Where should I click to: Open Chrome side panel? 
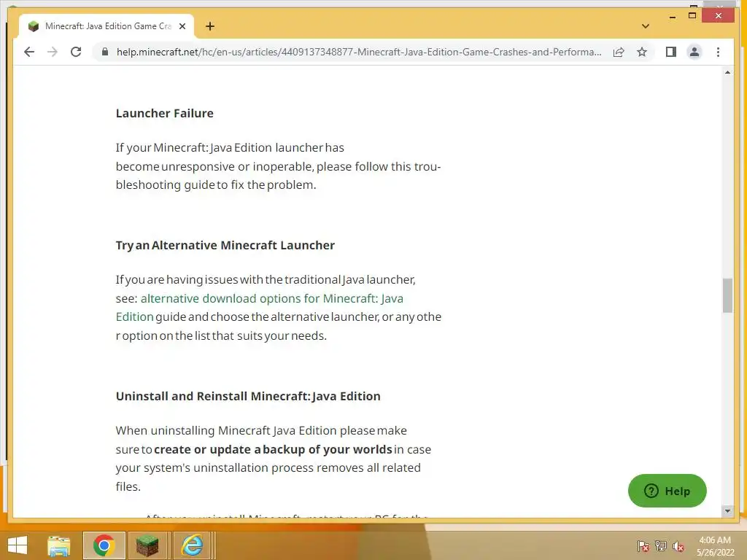[x=671, y=52]
